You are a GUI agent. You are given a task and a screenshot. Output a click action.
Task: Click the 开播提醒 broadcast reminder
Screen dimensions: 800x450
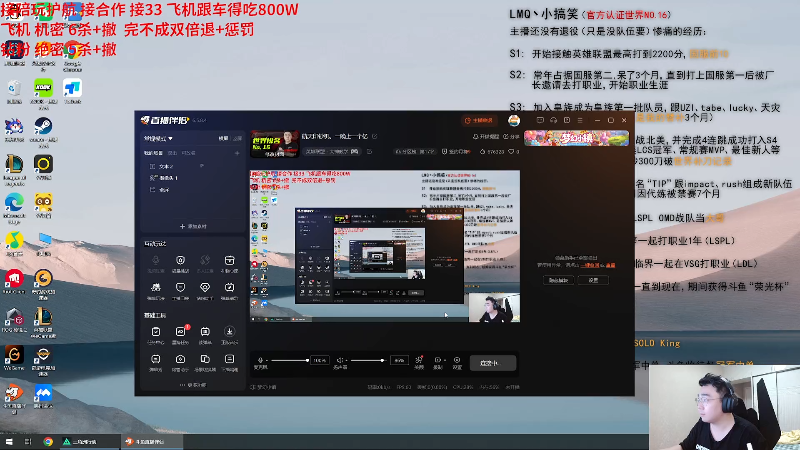point(486,137)
